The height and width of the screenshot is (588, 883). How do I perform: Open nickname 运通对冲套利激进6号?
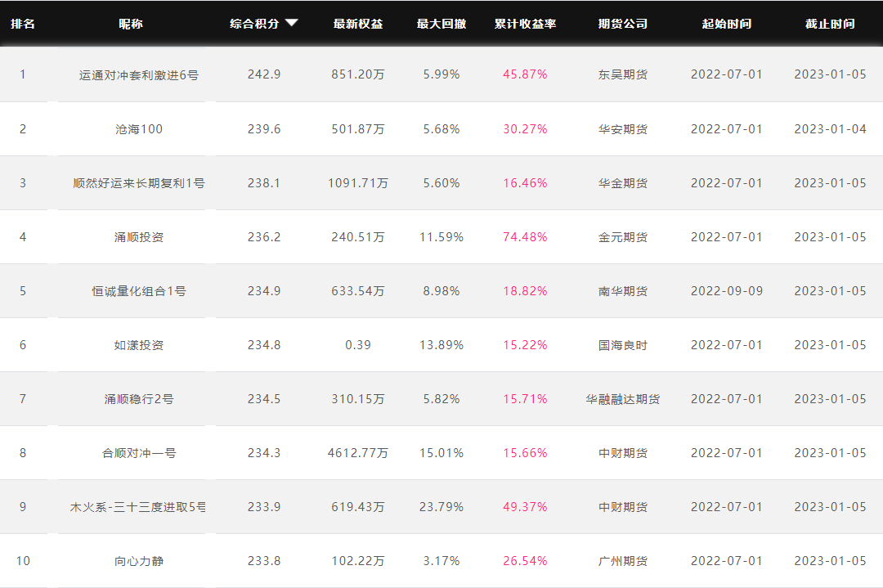coord(138,75)
